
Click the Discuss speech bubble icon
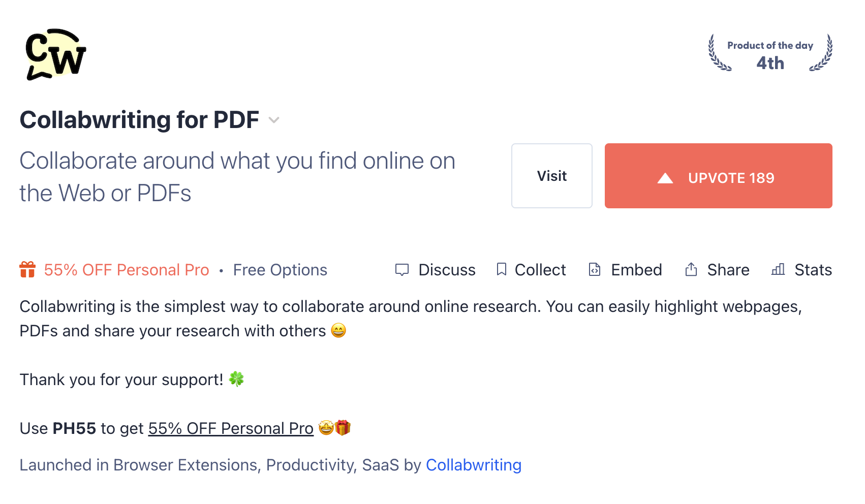[401, 270]
